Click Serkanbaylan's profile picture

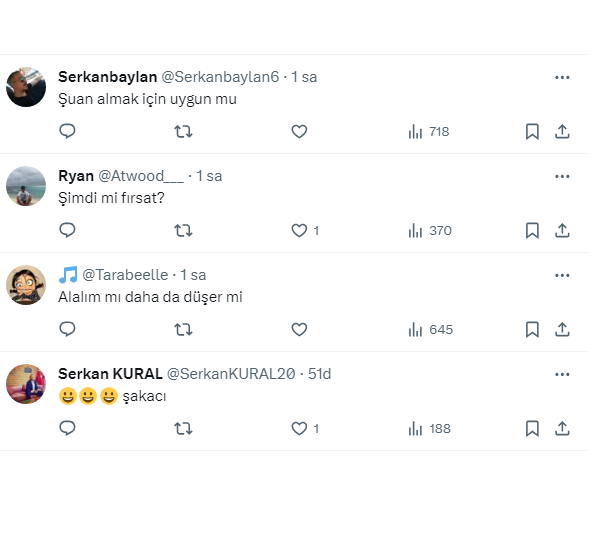(x=26, y=87)
